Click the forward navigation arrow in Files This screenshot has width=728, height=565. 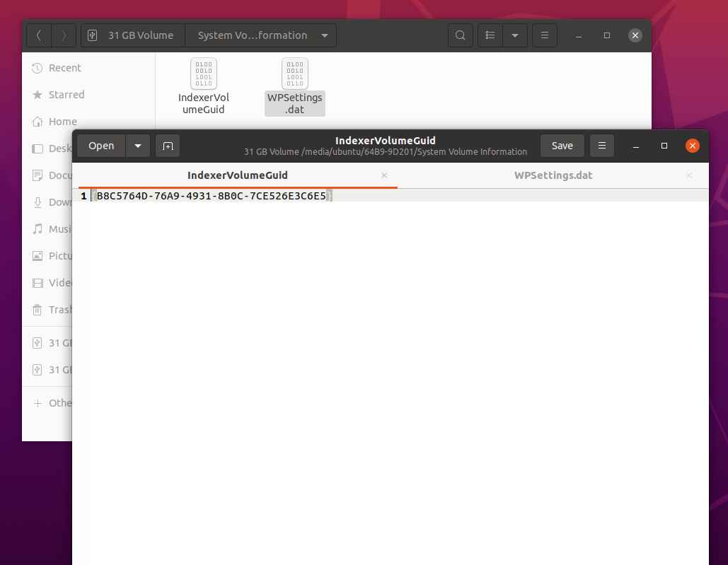[64, 35]
